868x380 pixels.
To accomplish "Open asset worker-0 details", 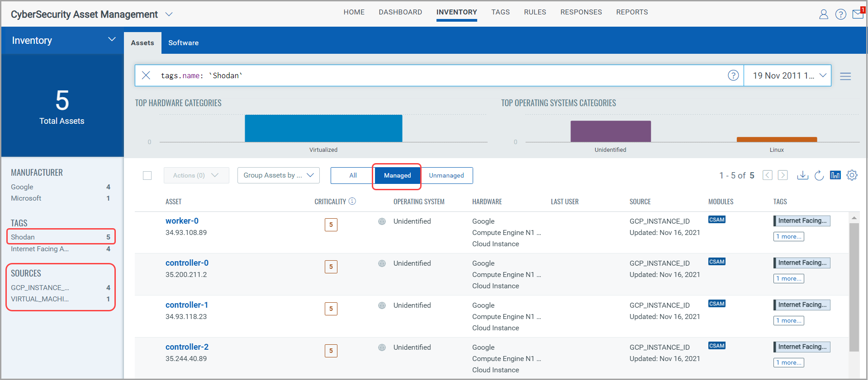I will tap(182, 221).
